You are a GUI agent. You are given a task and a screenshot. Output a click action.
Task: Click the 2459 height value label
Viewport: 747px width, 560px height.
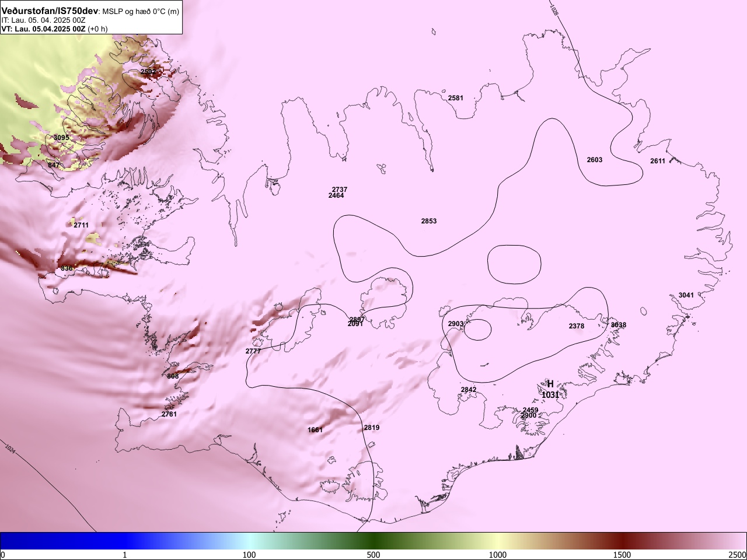click(530, 410)
